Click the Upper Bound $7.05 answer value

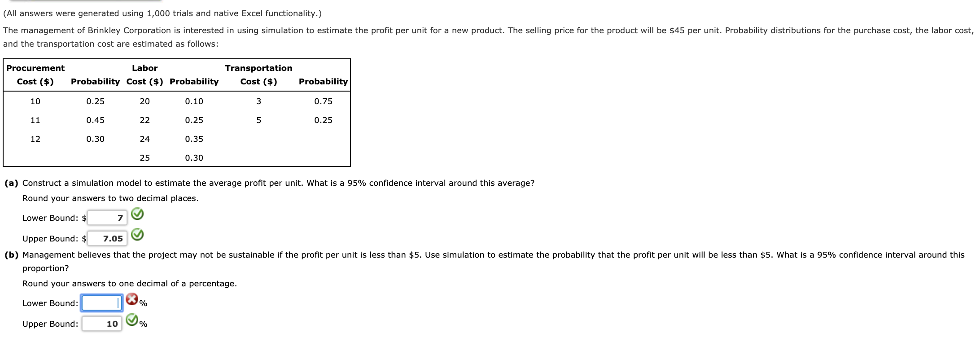[112, 238]
